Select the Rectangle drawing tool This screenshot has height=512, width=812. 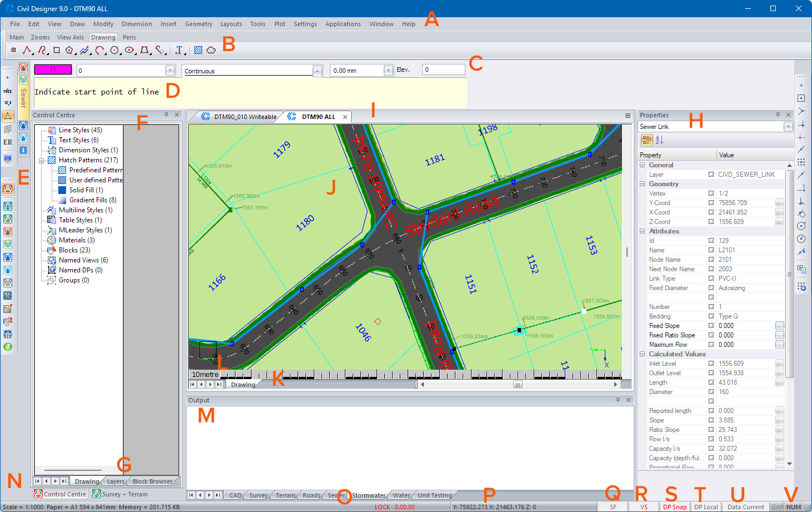pos(57,50)
